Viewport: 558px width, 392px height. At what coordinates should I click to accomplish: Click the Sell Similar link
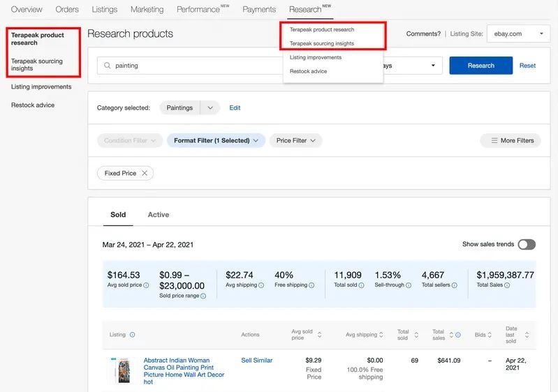tap(256, 361)
